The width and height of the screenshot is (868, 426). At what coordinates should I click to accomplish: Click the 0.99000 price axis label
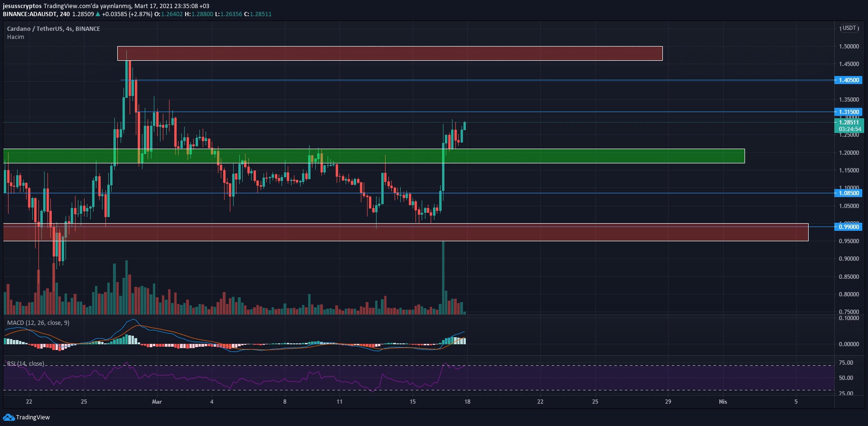coord(849,227)
